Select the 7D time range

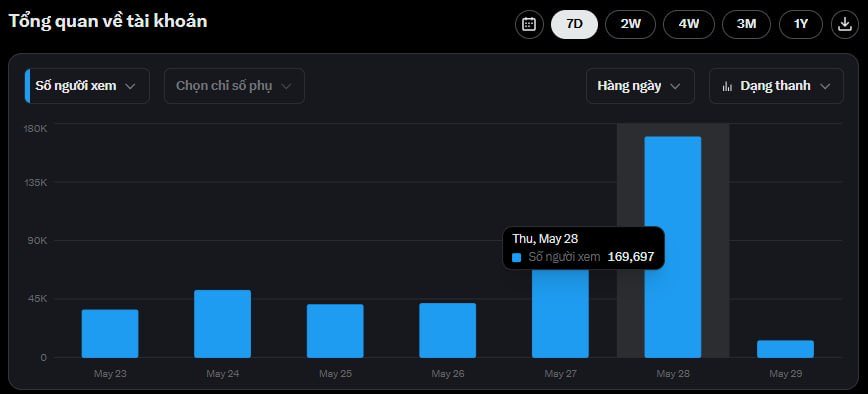(575, 24)
